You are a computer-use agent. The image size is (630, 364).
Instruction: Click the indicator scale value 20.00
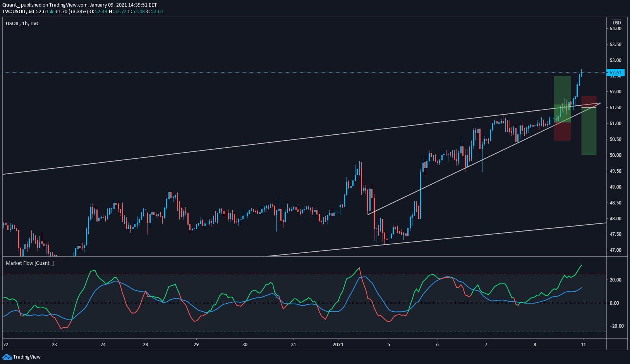[616, 280]
